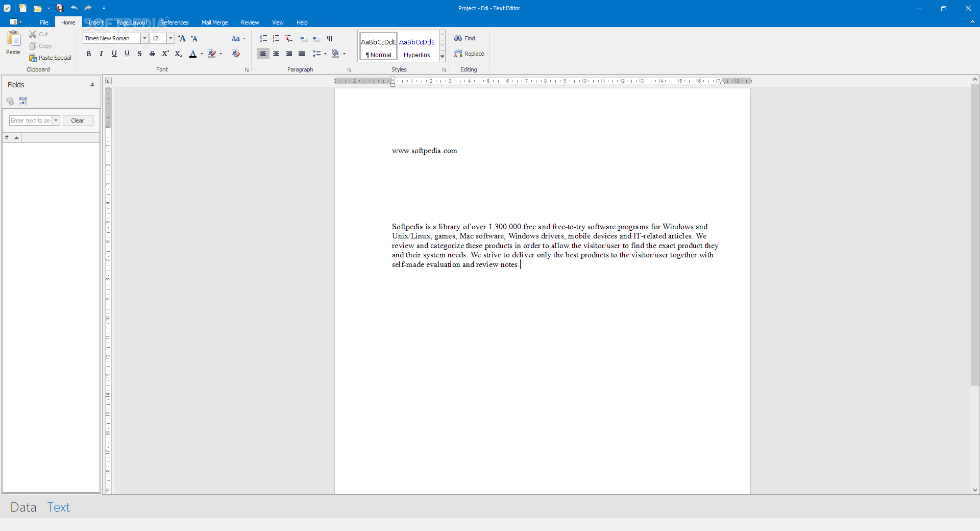Switch to the Insert tab
The height and width of the screenshot is (531, 980).
pyautogui.click(x=96, y=22)
